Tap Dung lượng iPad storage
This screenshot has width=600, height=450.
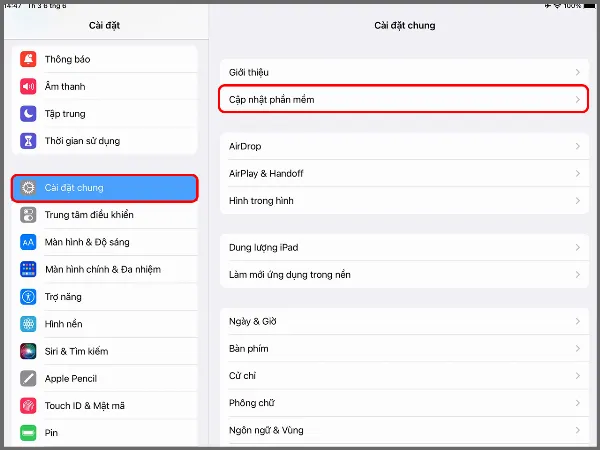pyautogui.click(x=404, y=248)
